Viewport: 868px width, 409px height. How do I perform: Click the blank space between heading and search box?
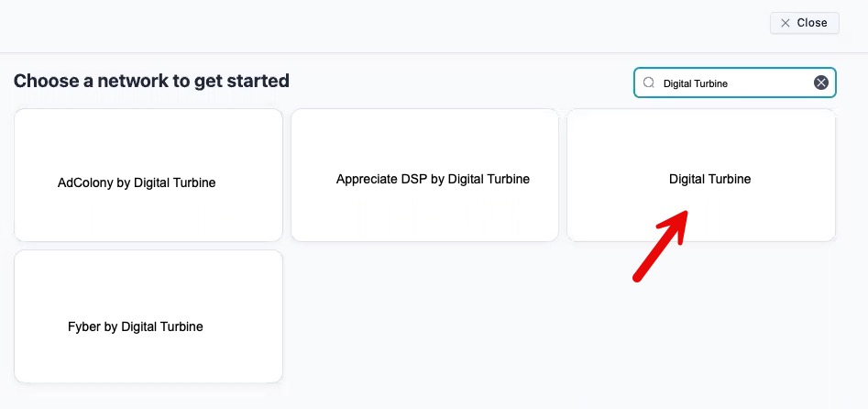tap(461, 82)
